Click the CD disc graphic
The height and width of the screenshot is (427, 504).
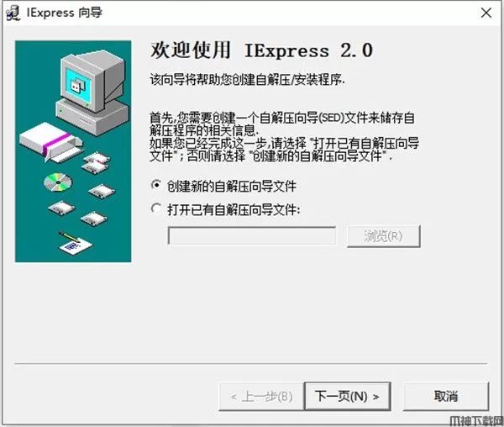(x=58, y=182)
